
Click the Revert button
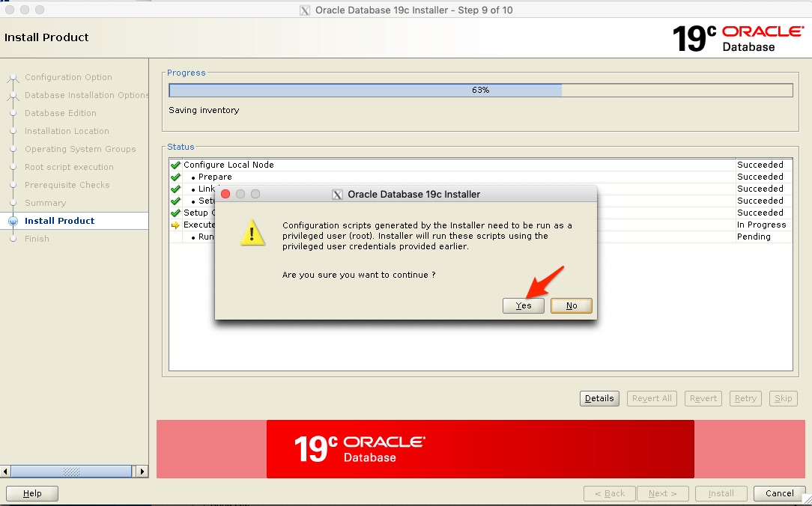(x=703, y=398)
